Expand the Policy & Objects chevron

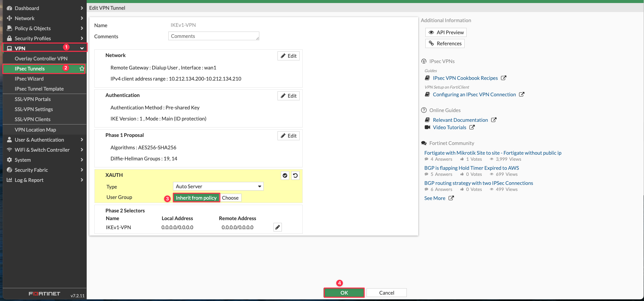[82, 28]
